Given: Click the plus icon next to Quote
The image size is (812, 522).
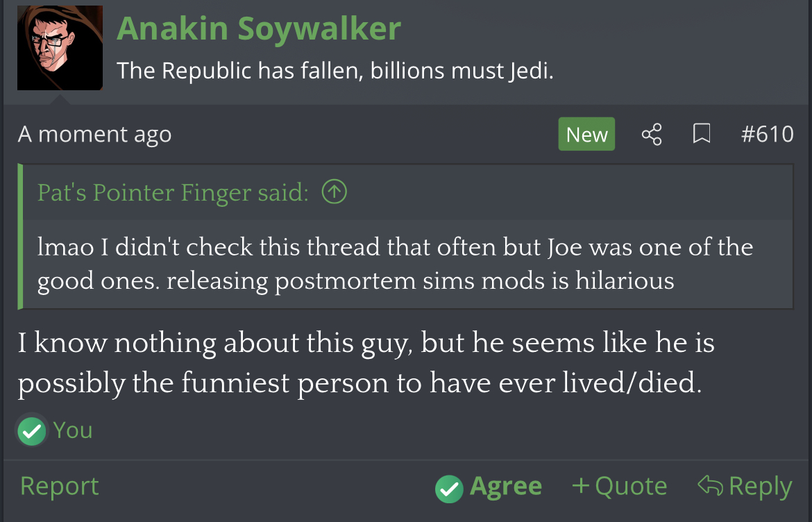Looking at the screenshot, I should pyautogui.click(x=580, y=485).
